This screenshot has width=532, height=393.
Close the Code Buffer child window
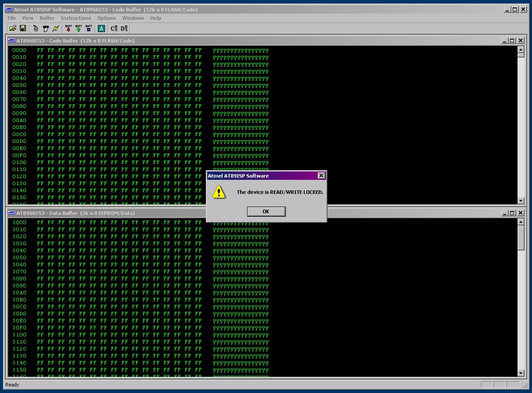[521, 40]
